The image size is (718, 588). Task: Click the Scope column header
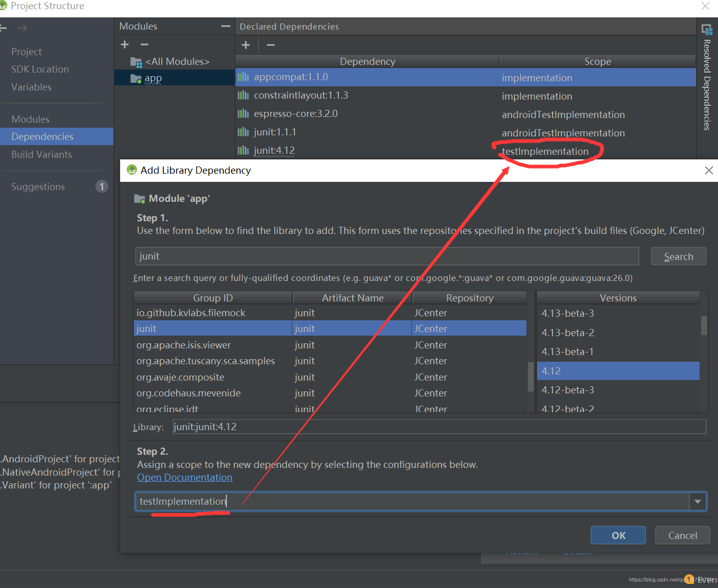(597, 61)
